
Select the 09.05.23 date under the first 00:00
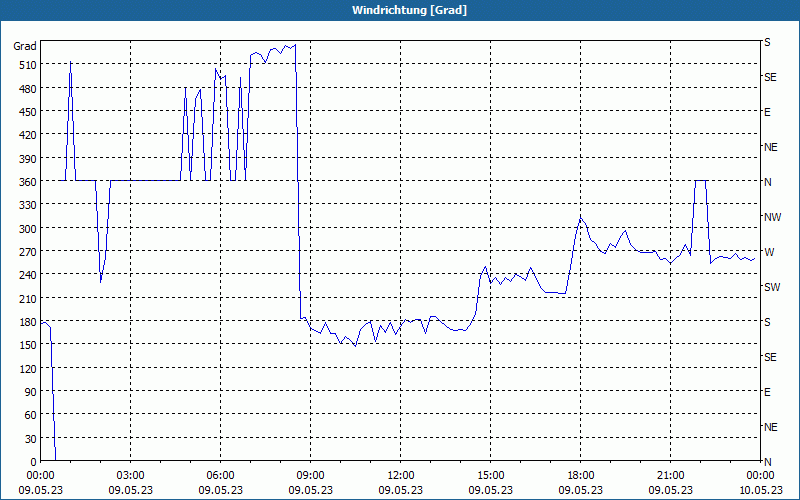[x=40, y=490]
